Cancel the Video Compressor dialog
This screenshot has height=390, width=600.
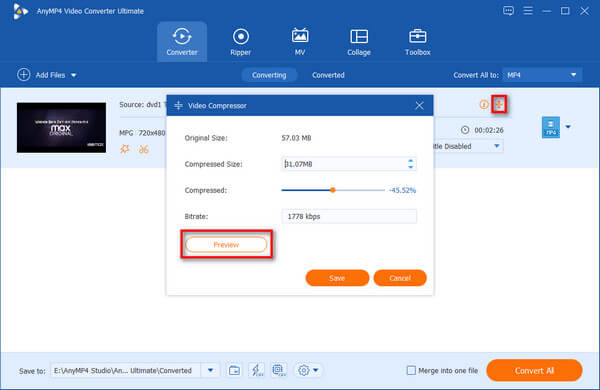click(400, 278)
